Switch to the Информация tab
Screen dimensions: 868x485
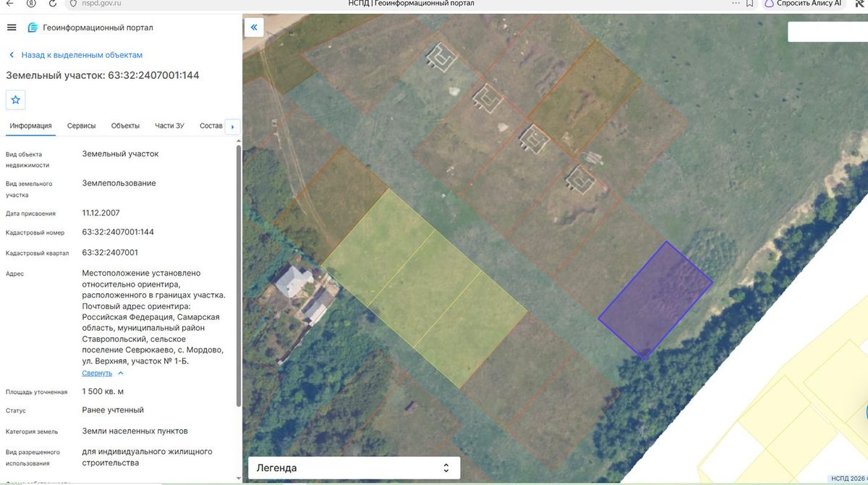30,126
